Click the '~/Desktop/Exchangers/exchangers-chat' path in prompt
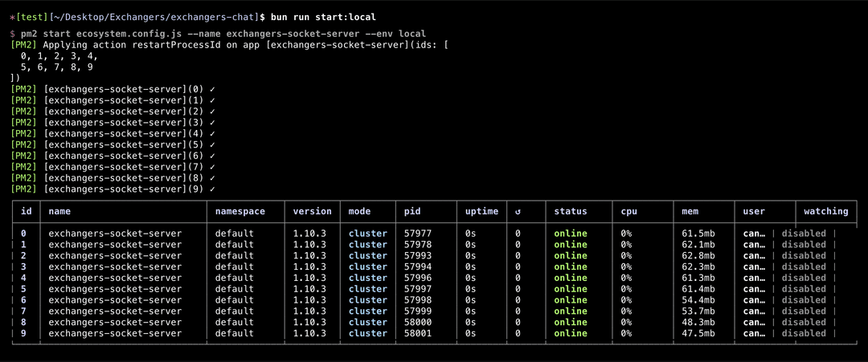Image resolution: width=868 pixels, height=362 pixels. point(154,18)
